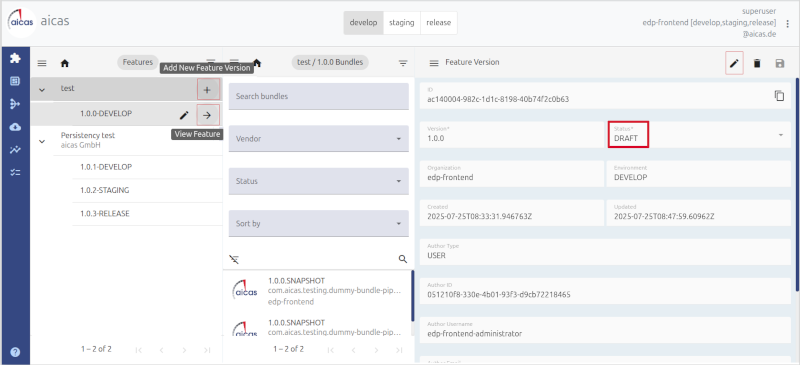Go to first page in Features panel

tap(139, 350)
